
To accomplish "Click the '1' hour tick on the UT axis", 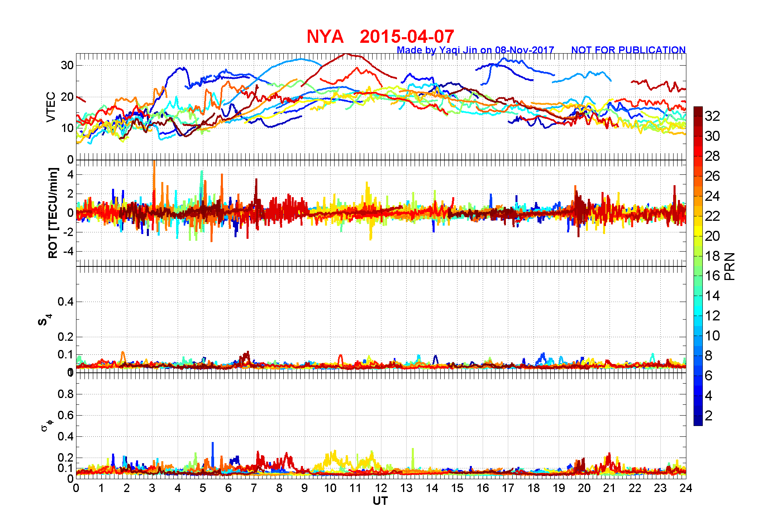I will (x=101, y=488).
